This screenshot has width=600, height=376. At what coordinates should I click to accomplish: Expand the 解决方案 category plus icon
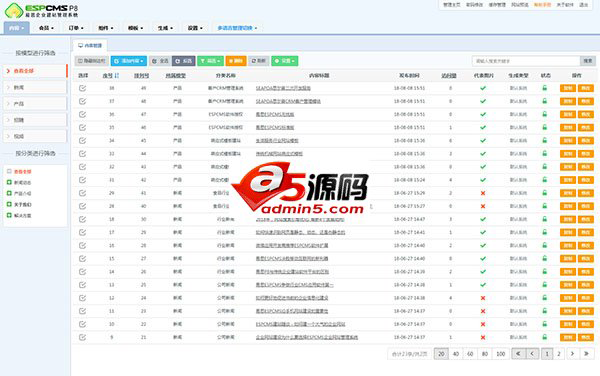[9, 215]
